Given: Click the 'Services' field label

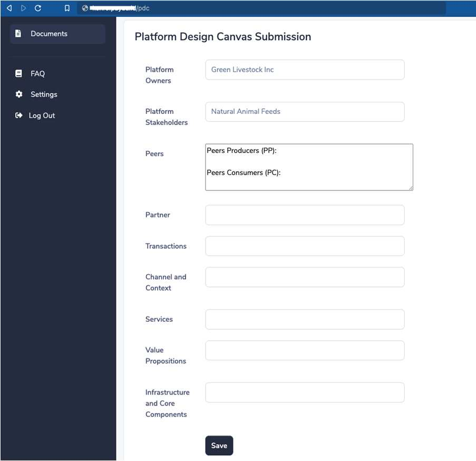Looking at the screenshot, I should [x=159, y=319].
